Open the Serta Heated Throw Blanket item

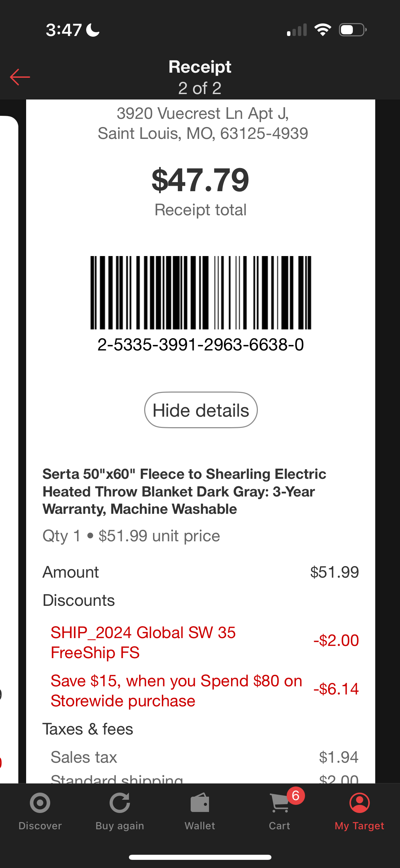point(184,491)
